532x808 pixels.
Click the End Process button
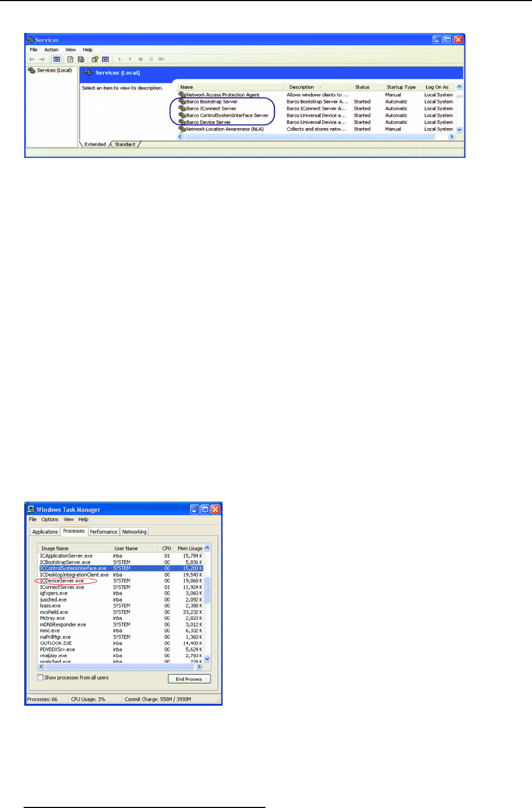pyautogui.click(x=189, y=679)
